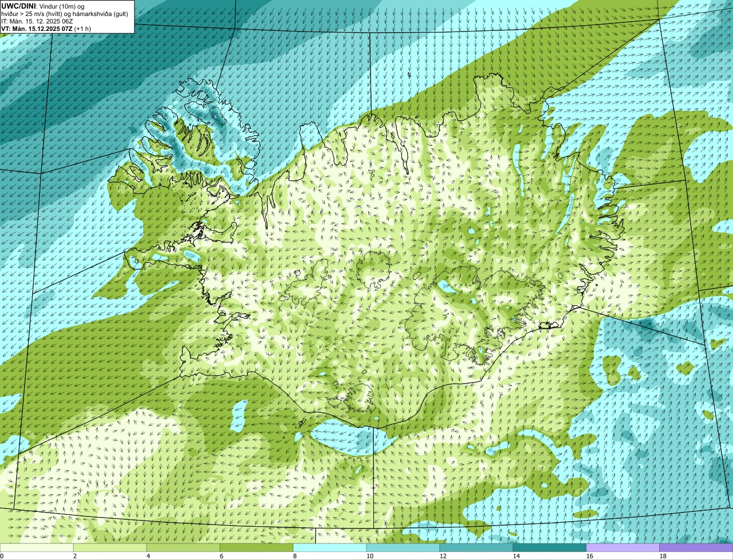Click the legend scale label "2"

click(75, 556)
